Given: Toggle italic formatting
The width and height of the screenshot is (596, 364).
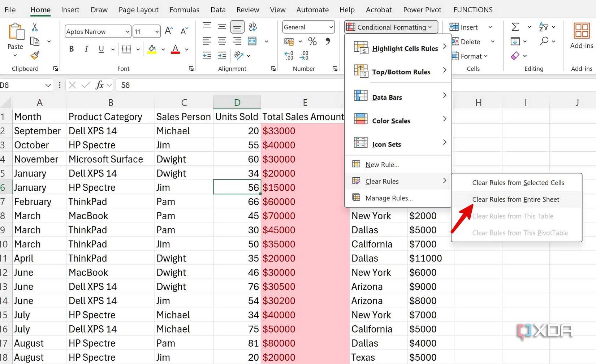Looking at the screenshot, I should (86, 49).
